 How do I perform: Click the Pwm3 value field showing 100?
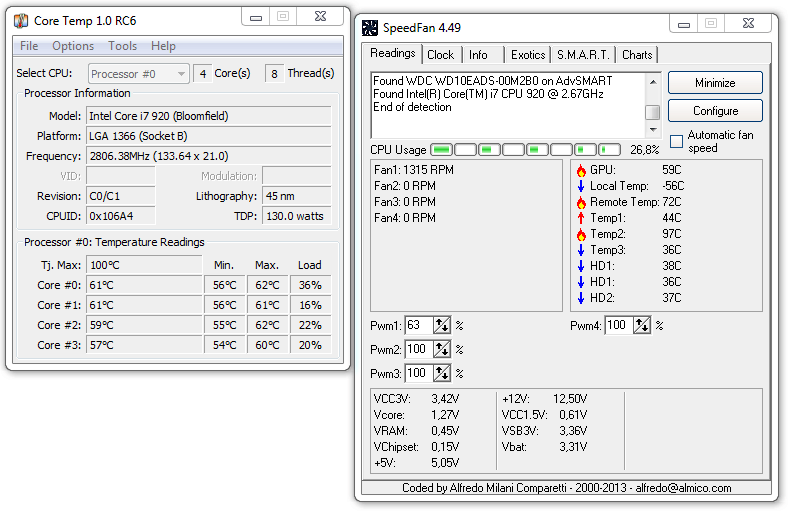click(419, 373)
